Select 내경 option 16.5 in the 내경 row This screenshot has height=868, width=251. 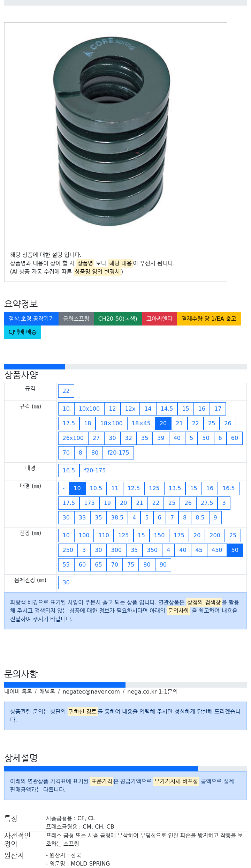(x=69, y=471)
